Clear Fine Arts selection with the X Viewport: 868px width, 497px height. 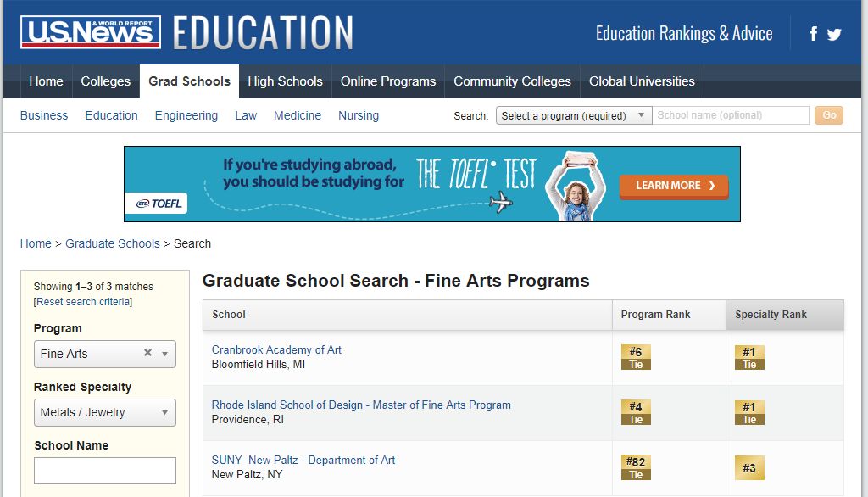tap(147, 352)
